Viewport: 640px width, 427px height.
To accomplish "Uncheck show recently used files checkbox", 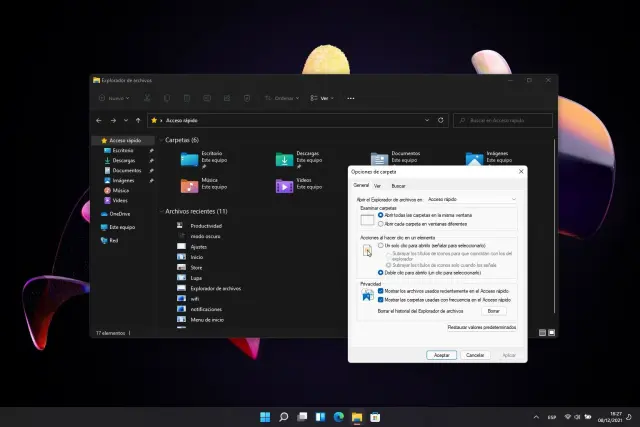I will pyautogui.click(x=381, y=290).
